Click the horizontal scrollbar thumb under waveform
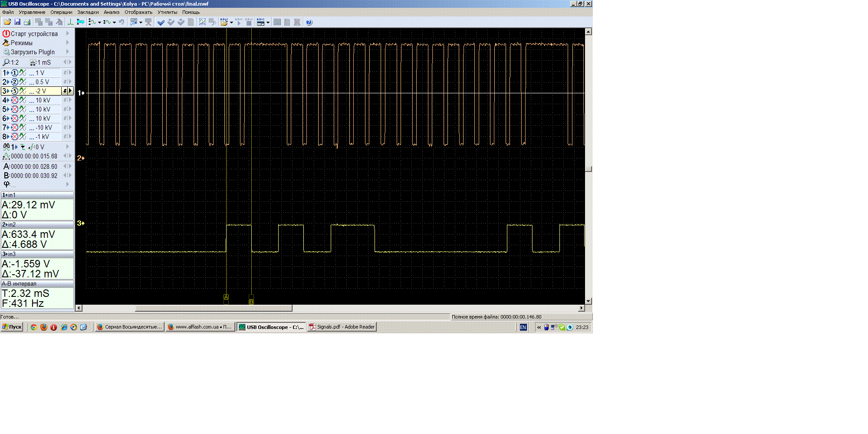The width and height of the screenshot is (868, 434). click(x=214, y=308)
